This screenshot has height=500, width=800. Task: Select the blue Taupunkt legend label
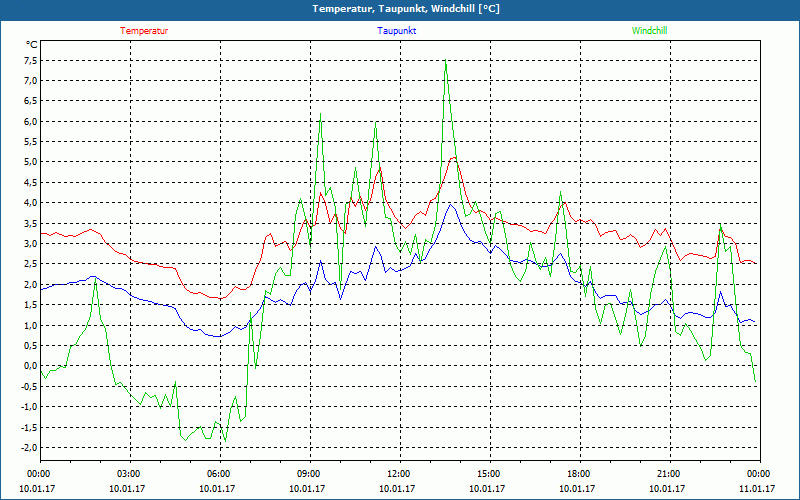[x=397, y=31]
